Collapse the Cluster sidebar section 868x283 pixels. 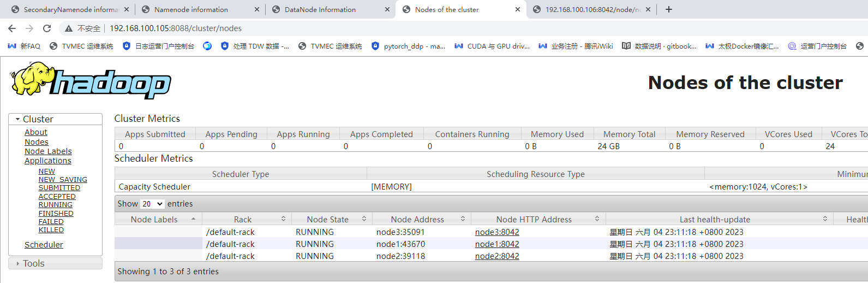click(18, 119)
